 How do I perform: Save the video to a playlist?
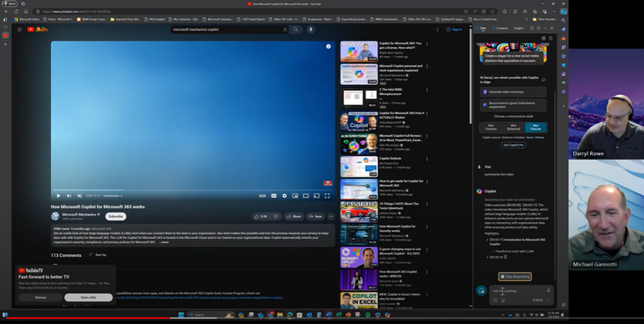click(316, 216)
